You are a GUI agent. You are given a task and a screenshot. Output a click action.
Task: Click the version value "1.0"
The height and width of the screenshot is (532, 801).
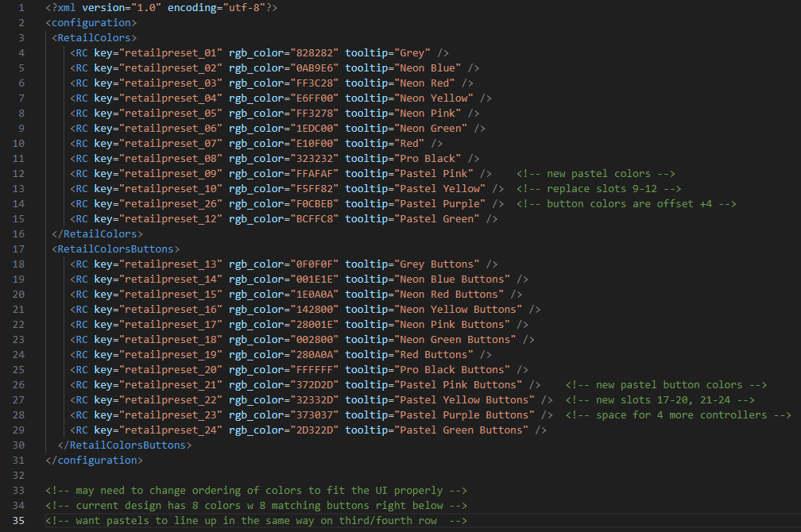(146, 8)
